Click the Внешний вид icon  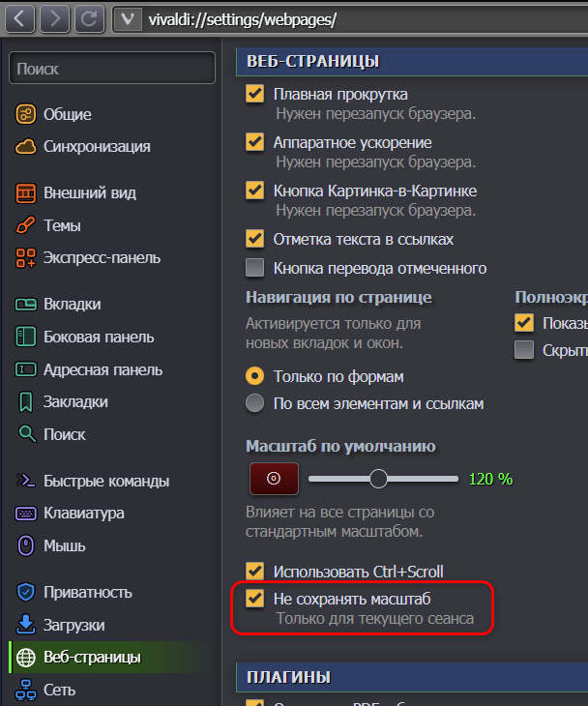pos(26,193)
